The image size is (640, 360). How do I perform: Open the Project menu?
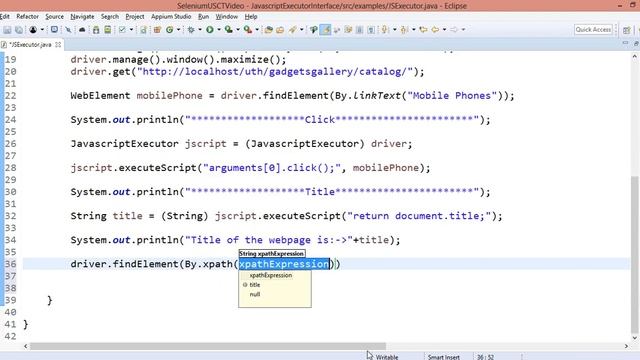[x=135, y=17]
